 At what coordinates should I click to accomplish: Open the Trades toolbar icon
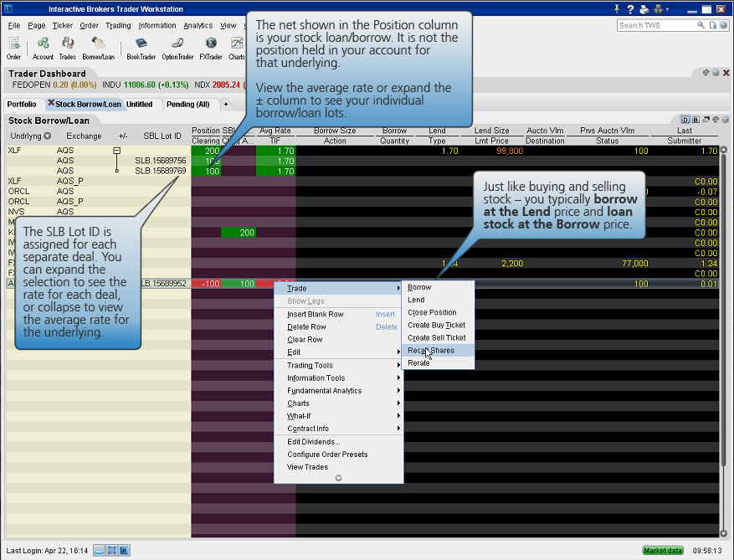[68, 49]
